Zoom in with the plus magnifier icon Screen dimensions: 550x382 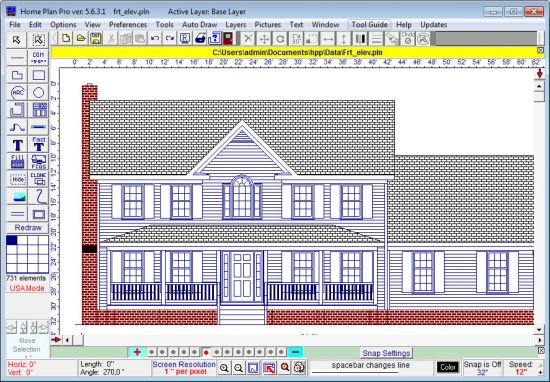224,368
